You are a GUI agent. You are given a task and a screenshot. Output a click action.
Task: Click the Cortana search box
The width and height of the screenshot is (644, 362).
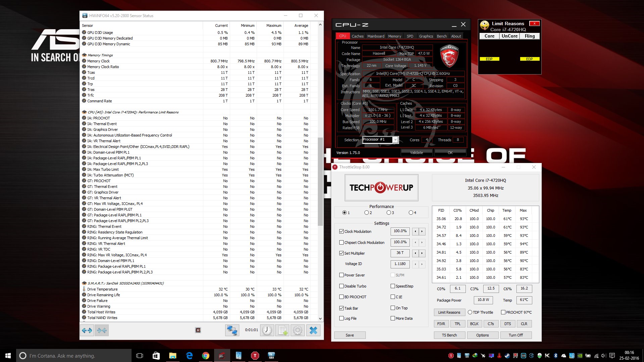pyautogui.click(x=74, y=356)
